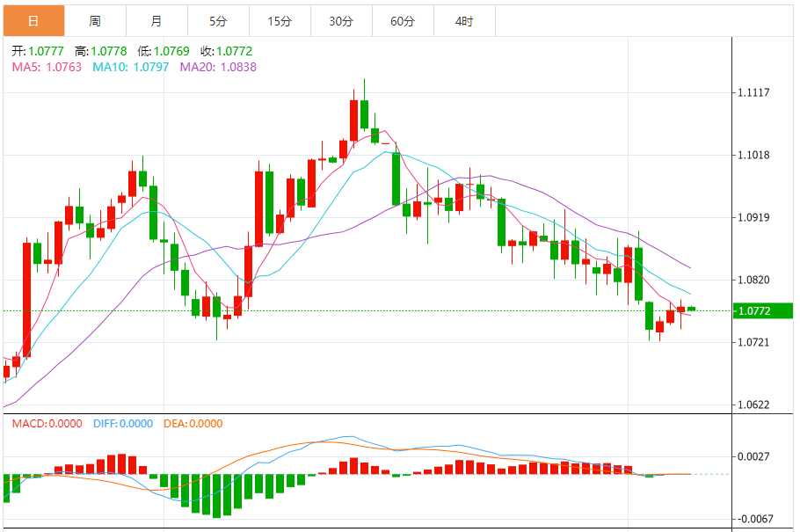The image size is (800, 532).
Task: Click the green current price tag 1.0772
Action: point(763,311)
